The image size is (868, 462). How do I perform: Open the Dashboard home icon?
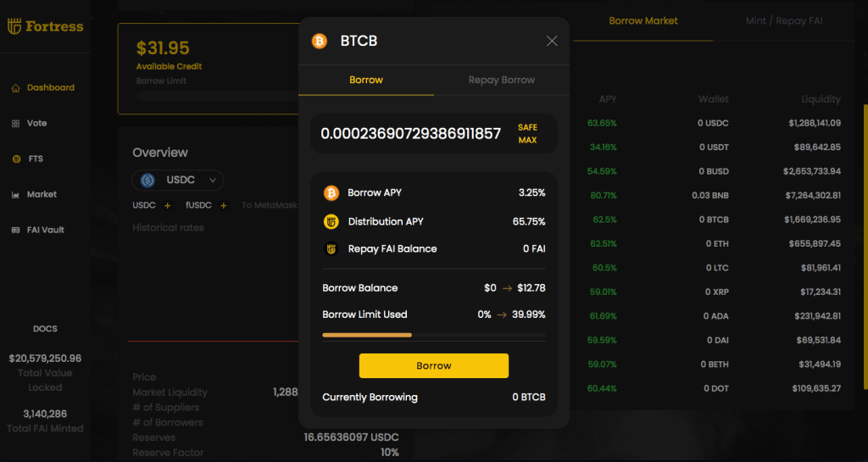15,88
